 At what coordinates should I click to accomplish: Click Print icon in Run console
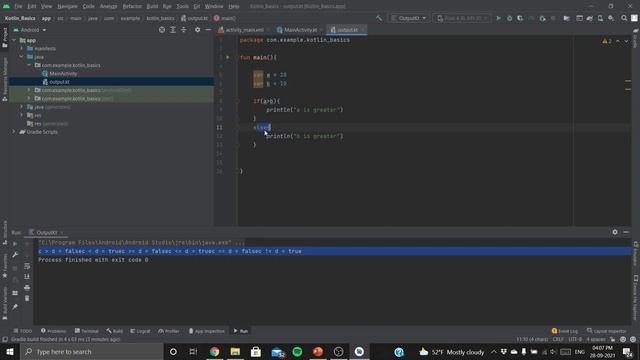pos(27,288)
